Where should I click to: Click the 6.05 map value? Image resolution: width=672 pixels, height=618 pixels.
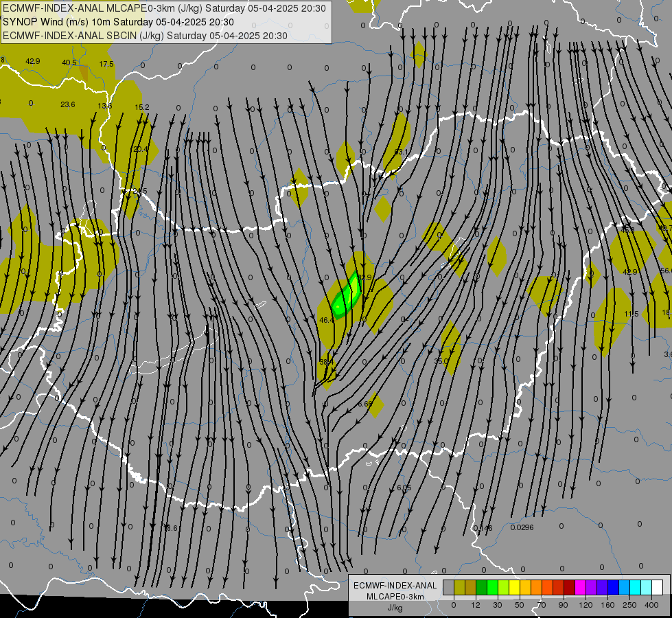tap(404, 488)
